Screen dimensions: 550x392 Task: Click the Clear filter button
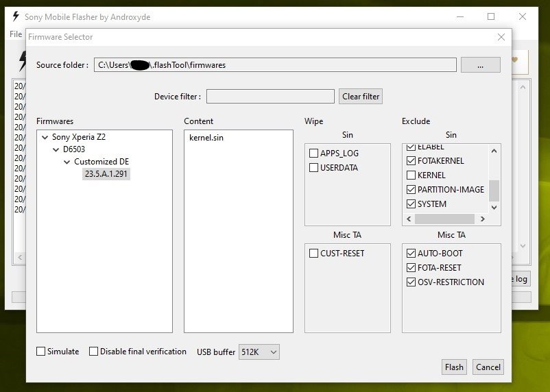click(361, 97)
